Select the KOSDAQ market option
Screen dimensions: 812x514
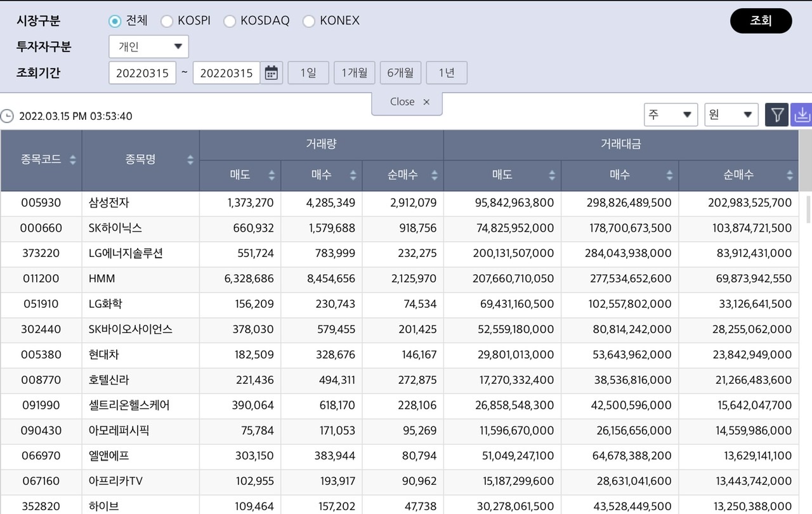(230, 22)
